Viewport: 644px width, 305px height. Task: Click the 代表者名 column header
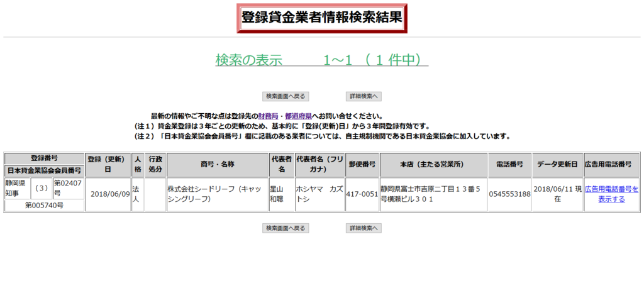pyautogui.click(x=281, y=165)
